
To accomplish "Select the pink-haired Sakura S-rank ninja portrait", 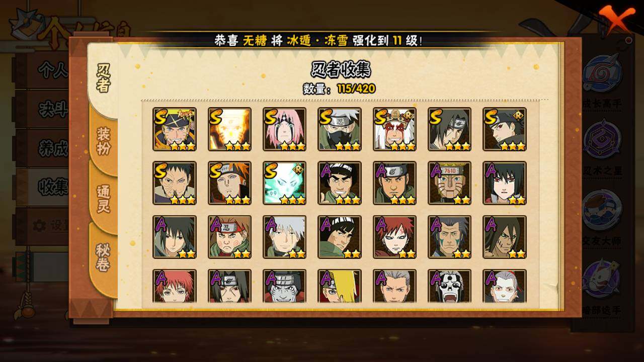I will [x=284, y=129].
